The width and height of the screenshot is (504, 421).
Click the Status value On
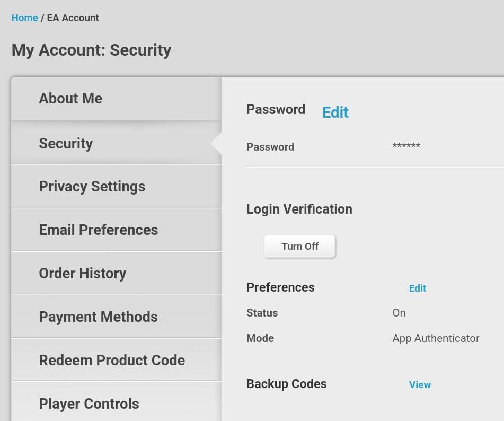(399, 313)
